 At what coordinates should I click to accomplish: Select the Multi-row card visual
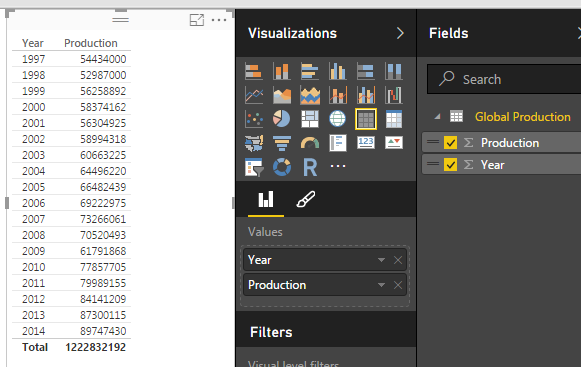click(x=338, y=143)
